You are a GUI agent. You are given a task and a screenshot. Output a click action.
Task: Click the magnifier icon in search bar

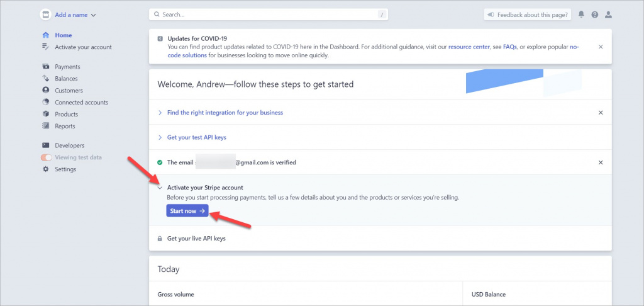157,14
